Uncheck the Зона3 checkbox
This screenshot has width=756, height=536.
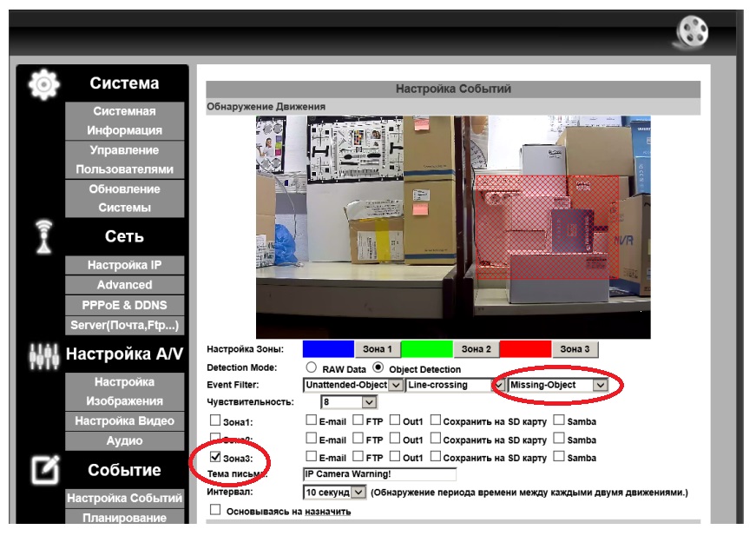pyautogui.click(x=215, y=456)
